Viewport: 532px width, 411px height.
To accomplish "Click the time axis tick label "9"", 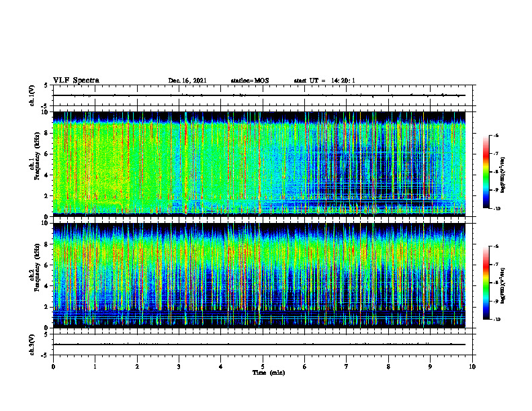I will [x=430, y=367].
